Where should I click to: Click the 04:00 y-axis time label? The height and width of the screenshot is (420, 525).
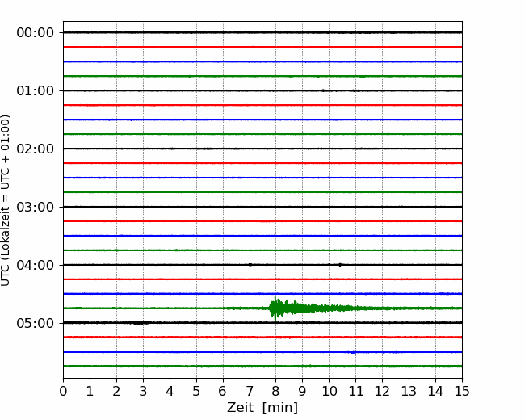click(x=36, y=265)
